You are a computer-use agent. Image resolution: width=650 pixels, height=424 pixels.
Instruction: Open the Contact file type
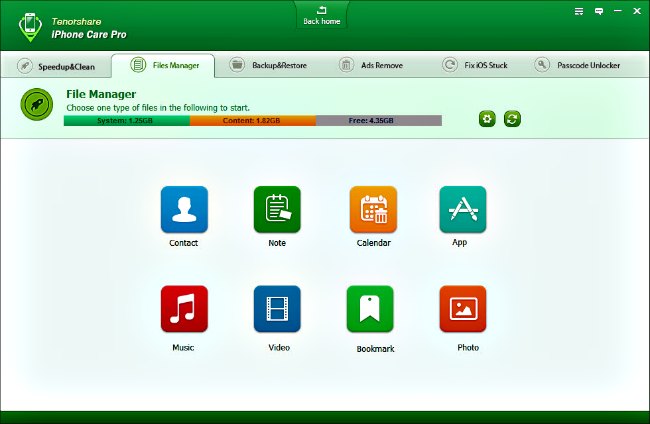point(184,209)
